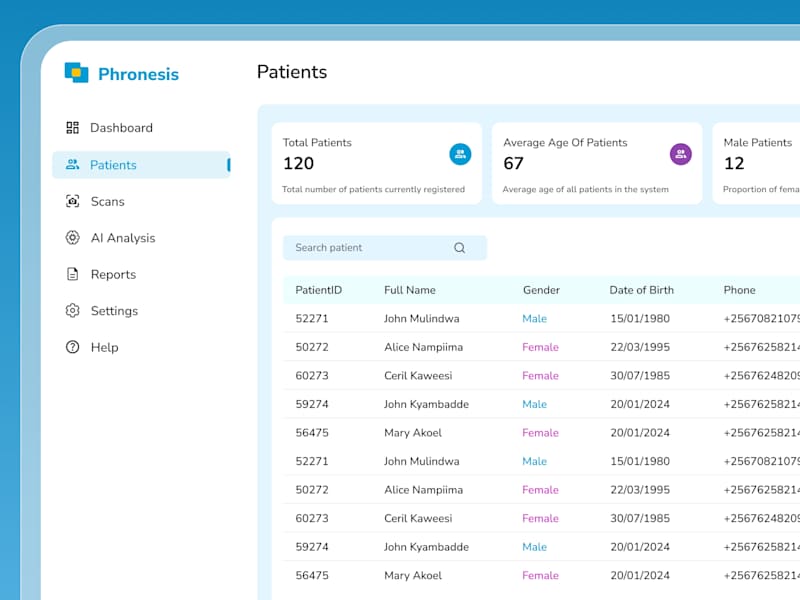Image resolution: width=800 pixels, height=600 pixels.
Task: Click Total number of patients currently registered text
Action: point(373,189)
